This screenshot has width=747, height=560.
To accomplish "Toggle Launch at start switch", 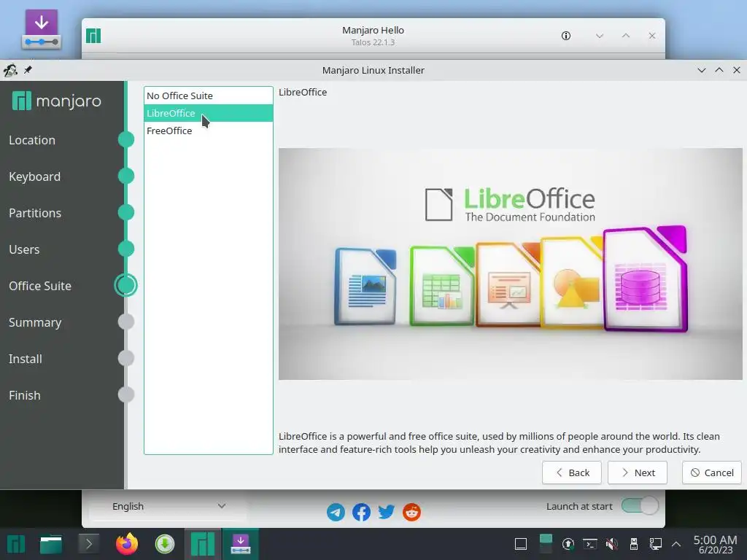I will (x=640, y=506).
